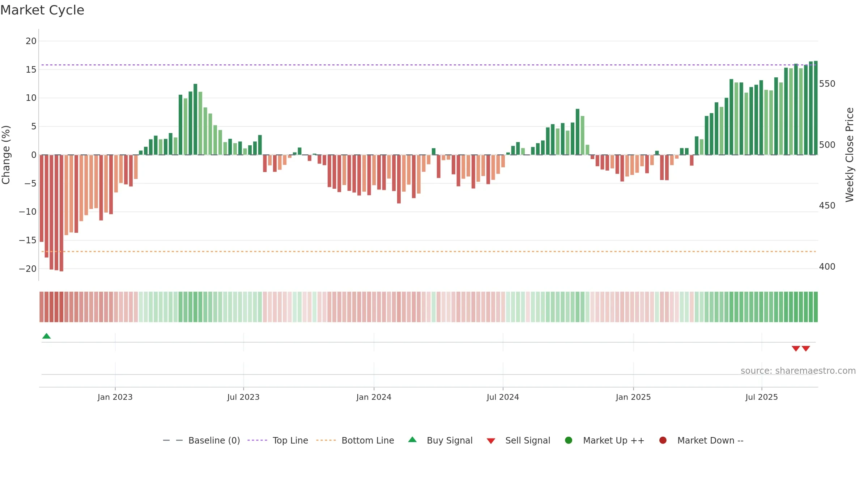Toggle the Baseline (0) legend label
The width and height of the screenshot is (868, 488).
214,440
